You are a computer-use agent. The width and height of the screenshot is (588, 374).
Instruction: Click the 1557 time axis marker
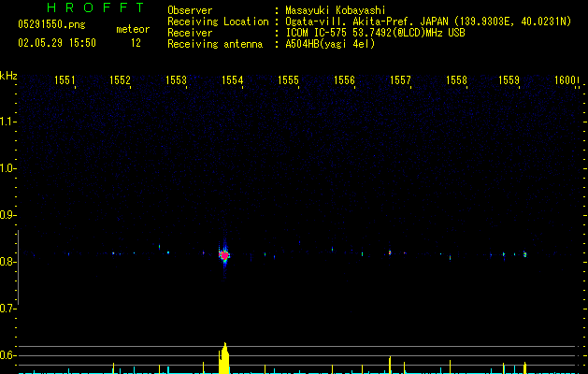(x=400, y=80)
